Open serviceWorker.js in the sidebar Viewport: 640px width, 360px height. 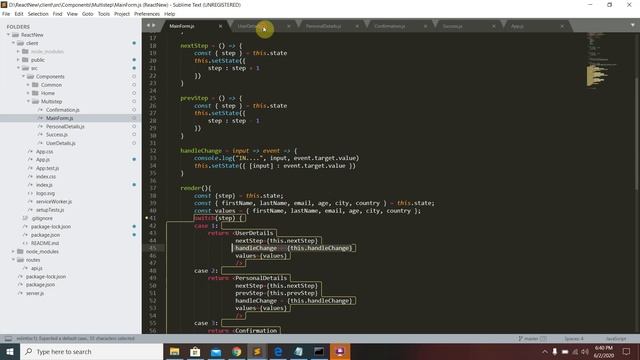tap(54, 202)
